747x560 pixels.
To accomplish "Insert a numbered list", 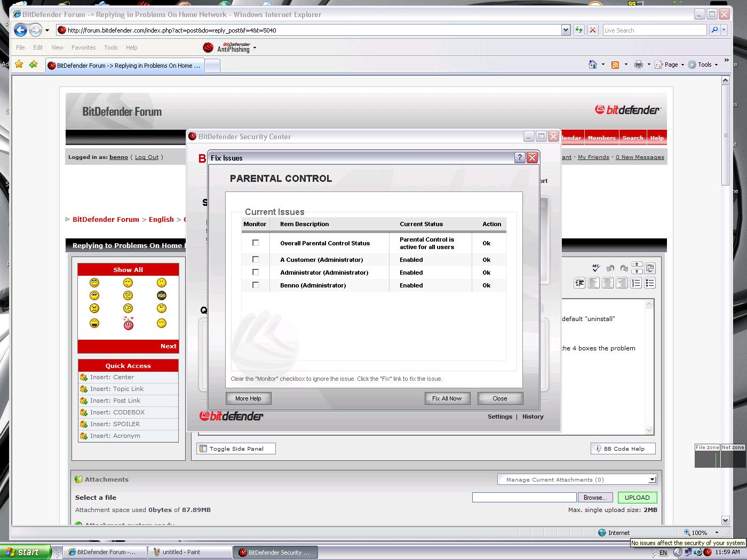I will [x=636, y=283].
